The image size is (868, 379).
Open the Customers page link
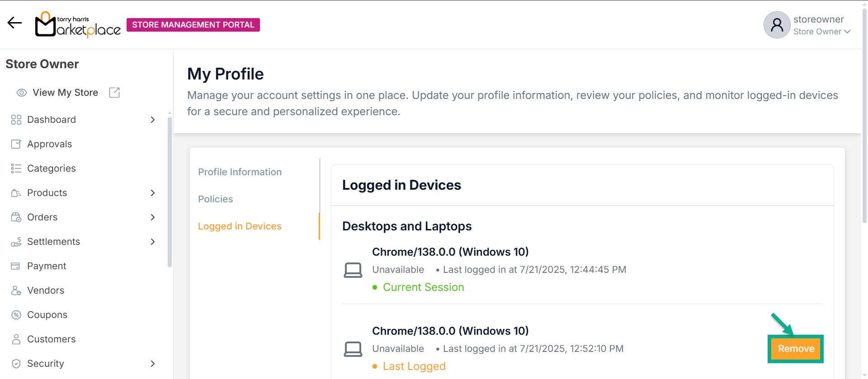(51, 339)
